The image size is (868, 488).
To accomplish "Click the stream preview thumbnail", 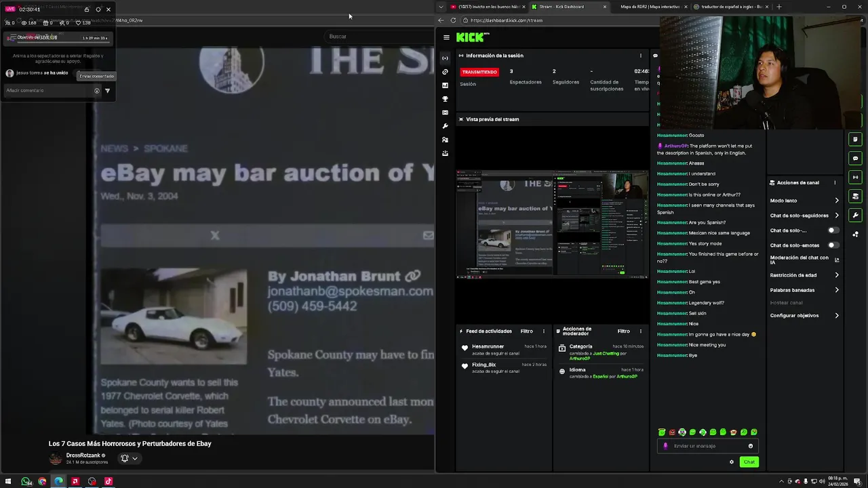I will [x=553, y=224].
